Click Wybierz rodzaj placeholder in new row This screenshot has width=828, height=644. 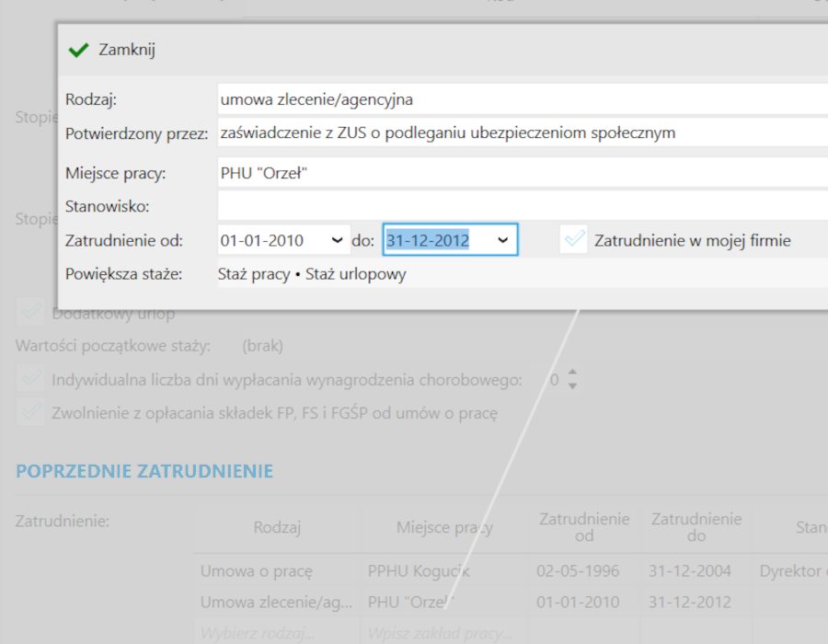[258, 633]
